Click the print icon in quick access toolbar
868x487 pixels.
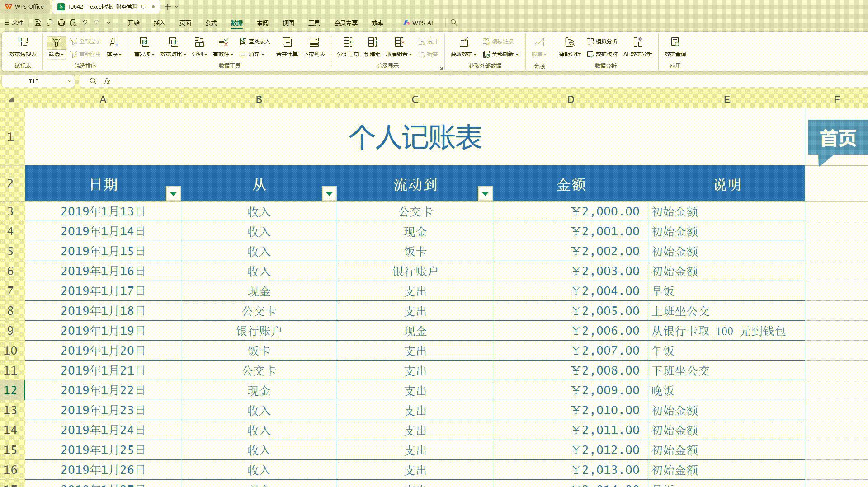click(x=61, y=23)
